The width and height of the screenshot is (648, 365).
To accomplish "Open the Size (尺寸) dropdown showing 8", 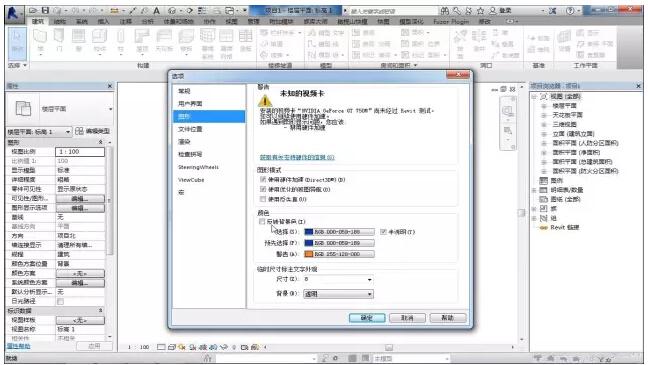I will (x=338, y=279).
